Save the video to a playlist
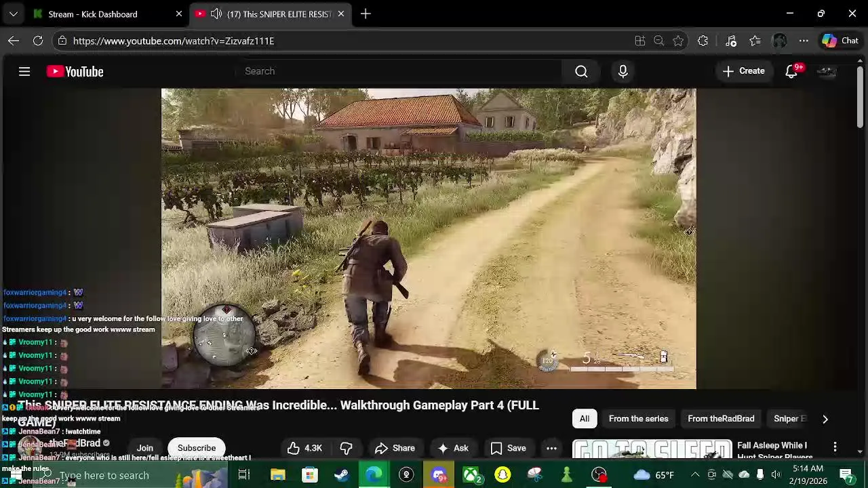The width and height of the screenshot is (868, 488). 508,448
